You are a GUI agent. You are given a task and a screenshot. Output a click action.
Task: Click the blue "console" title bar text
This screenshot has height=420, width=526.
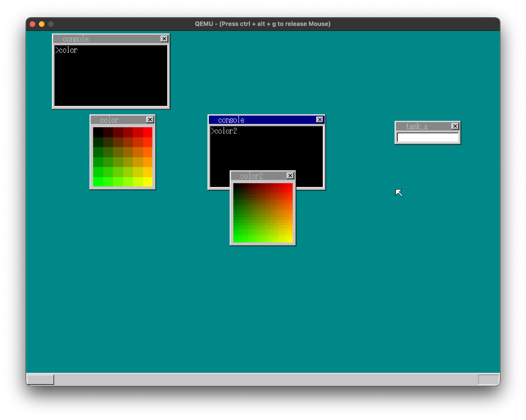tap(231, 120)
